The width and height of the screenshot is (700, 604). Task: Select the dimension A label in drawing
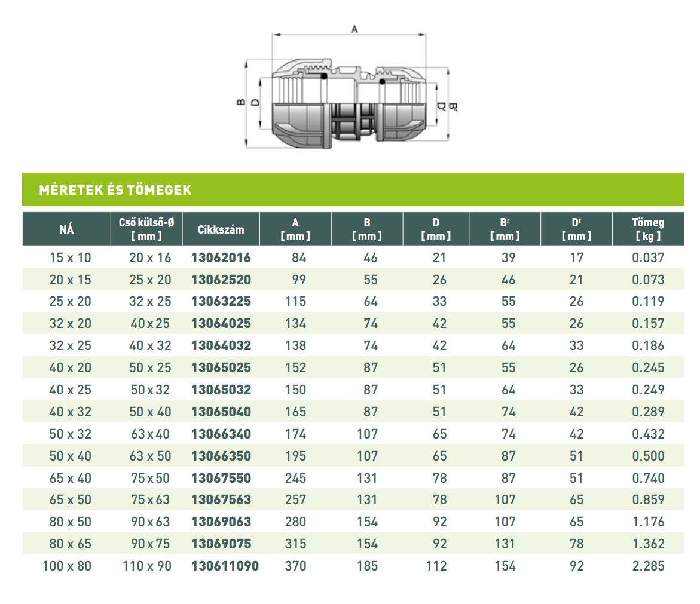354,29
